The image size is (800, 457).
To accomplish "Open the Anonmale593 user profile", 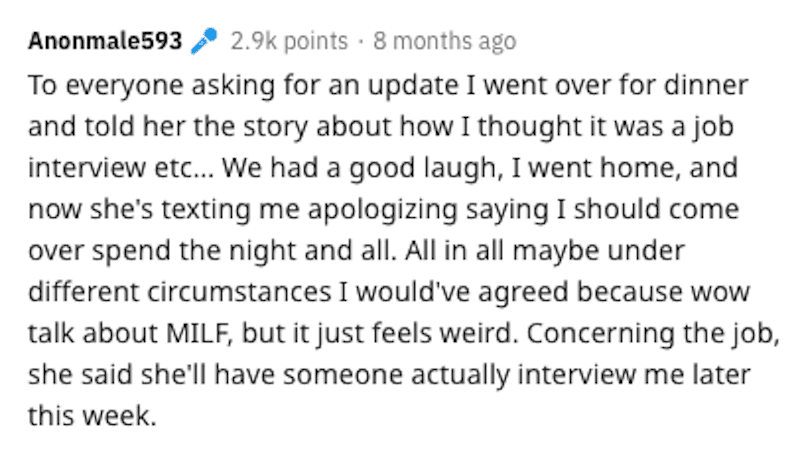I will 105,41.
